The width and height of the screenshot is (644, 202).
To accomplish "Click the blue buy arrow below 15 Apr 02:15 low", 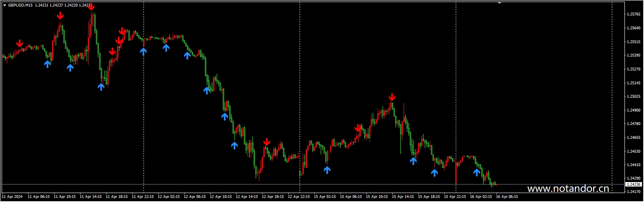I will 327,170.
